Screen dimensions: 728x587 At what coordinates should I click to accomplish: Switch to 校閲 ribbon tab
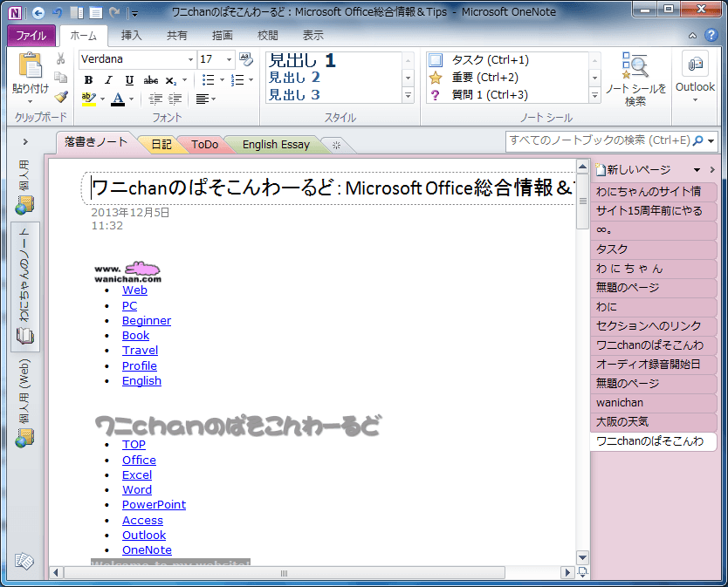pyautogui.click(x=268, y=35)
